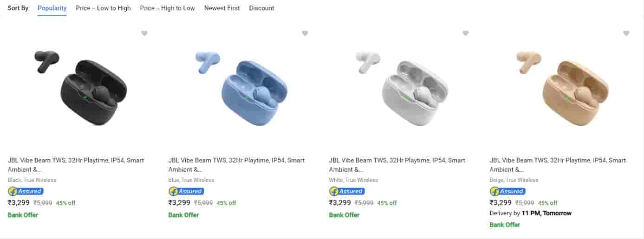Click Assured badge on beige earbuds
644x239 pixels.
(x=507, y=191)
